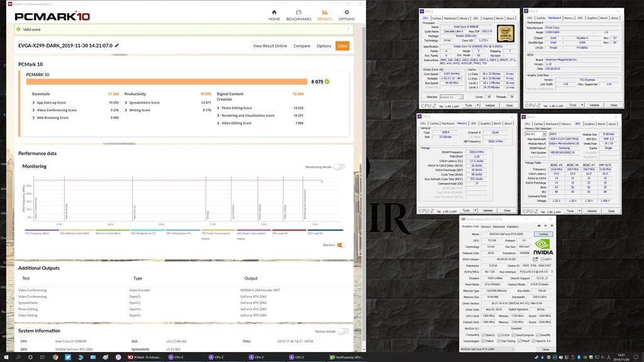Click the orange PCMark 10 score bar
This screenshot has height=362, width=644.
[x=167, y=82]
